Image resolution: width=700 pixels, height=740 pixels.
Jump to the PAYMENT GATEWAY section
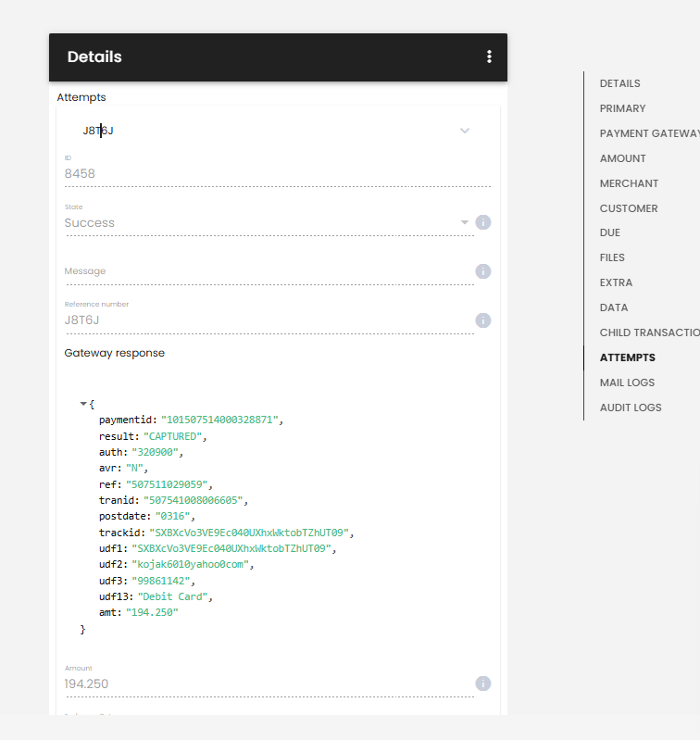tap(649, 133)
